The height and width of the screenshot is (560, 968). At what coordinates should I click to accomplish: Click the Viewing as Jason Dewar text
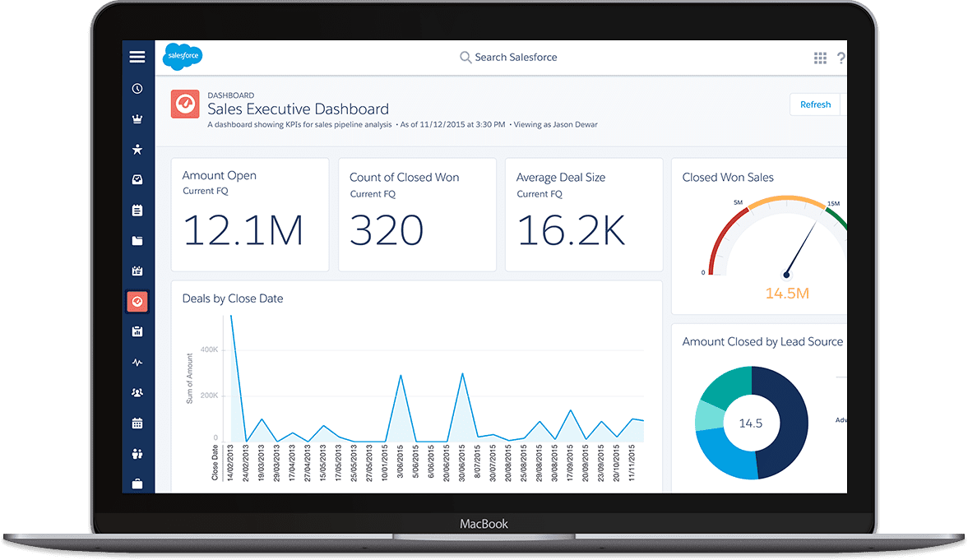[556, 124]
